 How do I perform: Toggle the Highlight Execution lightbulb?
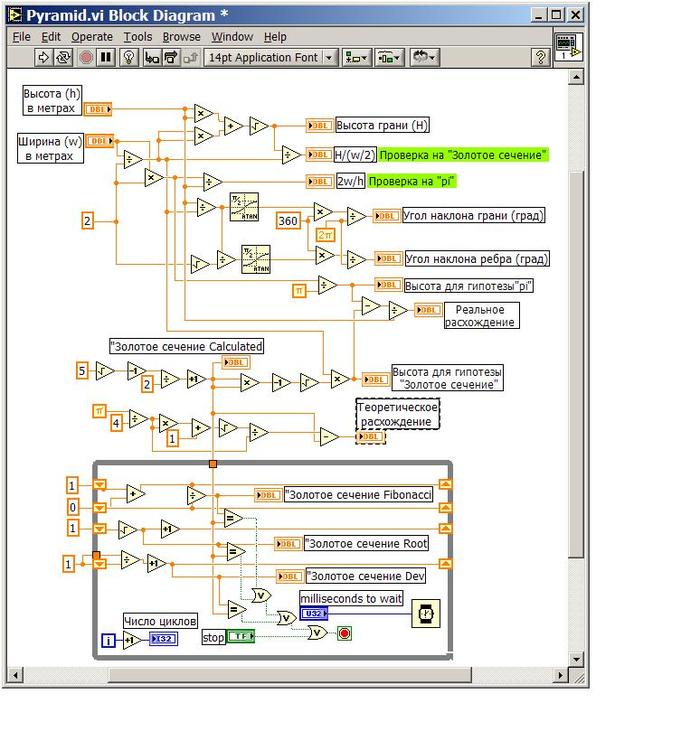tap(129, 57)
